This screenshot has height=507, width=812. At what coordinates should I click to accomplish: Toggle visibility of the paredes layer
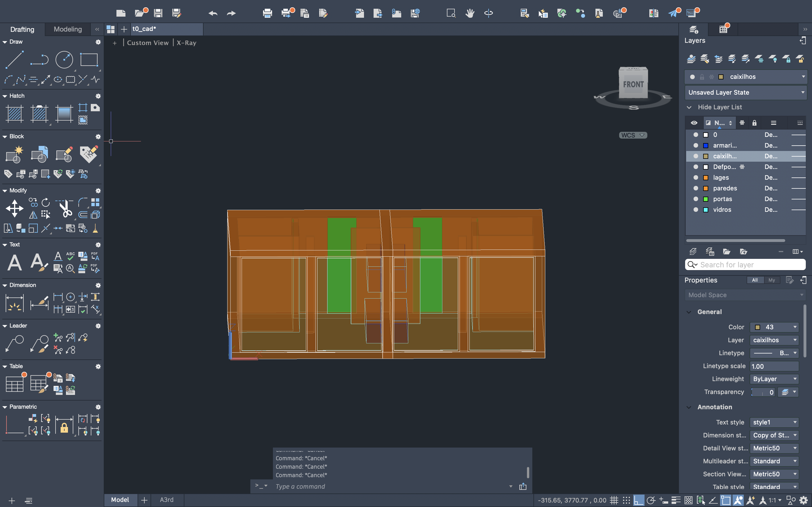click(696, 188)
